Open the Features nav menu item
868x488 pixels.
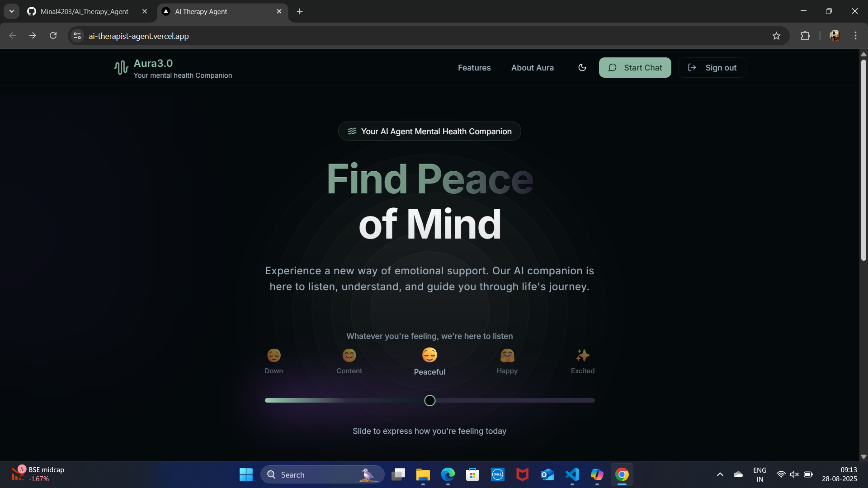pyautogui.click(x=474, y=68)
